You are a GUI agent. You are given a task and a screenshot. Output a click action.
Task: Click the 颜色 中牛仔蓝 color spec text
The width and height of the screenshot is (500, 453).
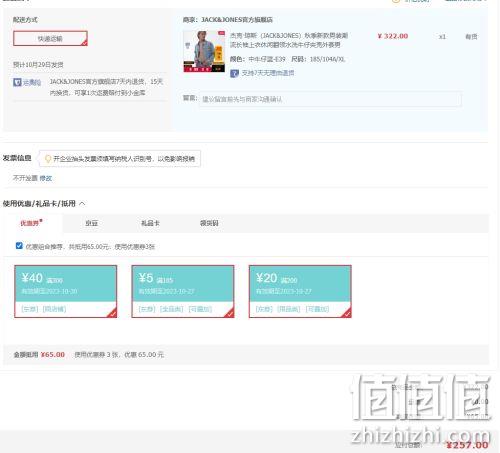pos(258,59)
